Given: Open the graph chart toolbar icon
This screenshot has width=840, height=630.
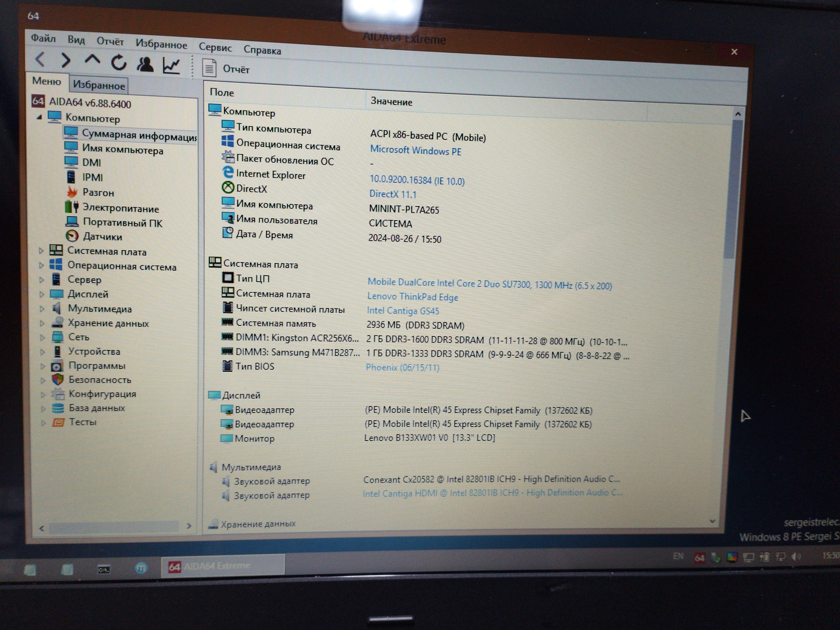Looking at the screenshot, I should tap(171, 66).
